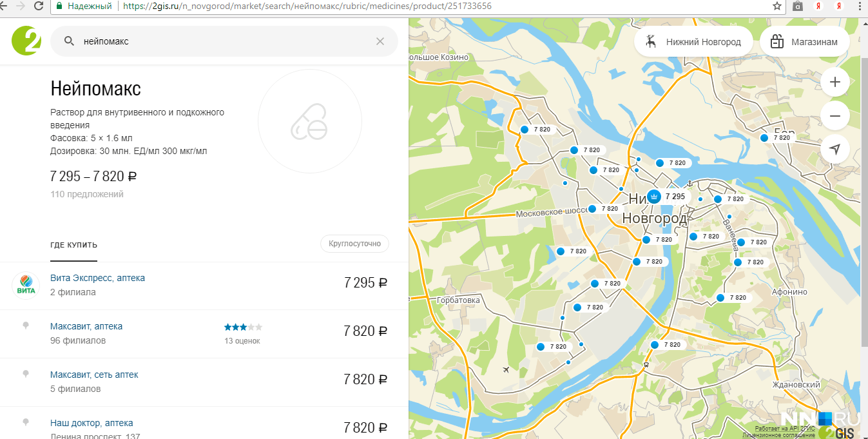Screen dimensions: 868x439
Task: Click pin icon beside Наш доктор
Action: [x=26, y=422]
